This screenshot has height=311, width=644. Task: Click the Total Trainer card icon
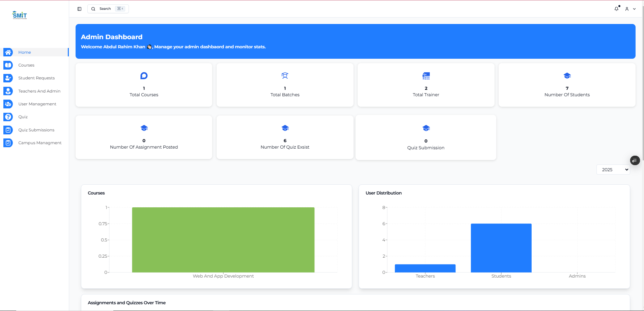426,76
